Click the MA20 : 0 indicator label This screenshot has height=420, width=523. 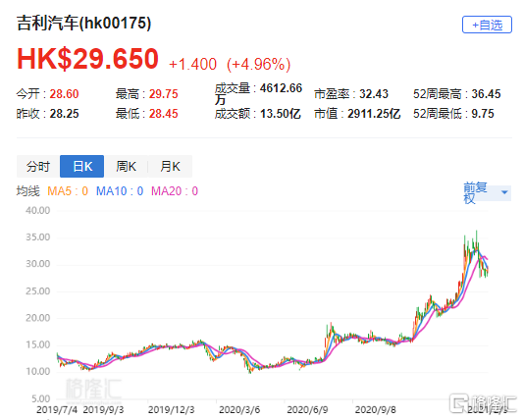click(x=175, y=191)
